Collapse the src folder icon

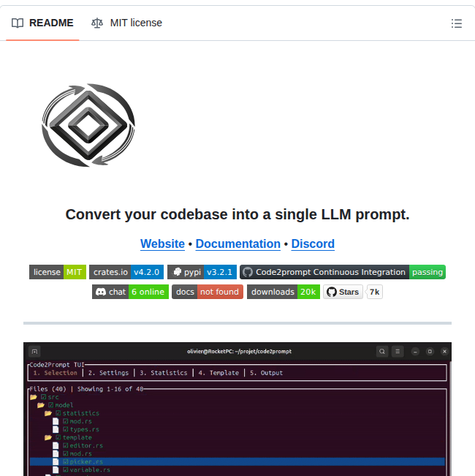pos(34,397)
